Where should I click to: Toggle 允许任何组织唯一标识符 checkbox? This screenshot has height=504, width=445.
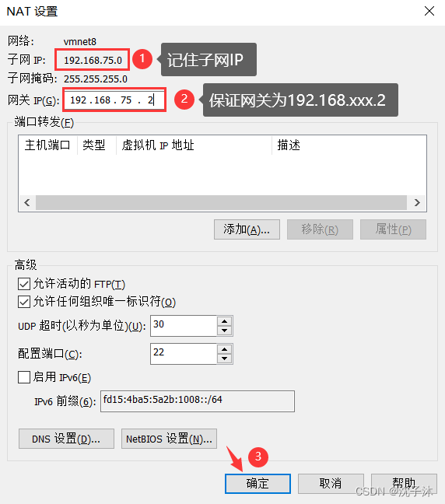pyautogui.click(x=24, y=302)
